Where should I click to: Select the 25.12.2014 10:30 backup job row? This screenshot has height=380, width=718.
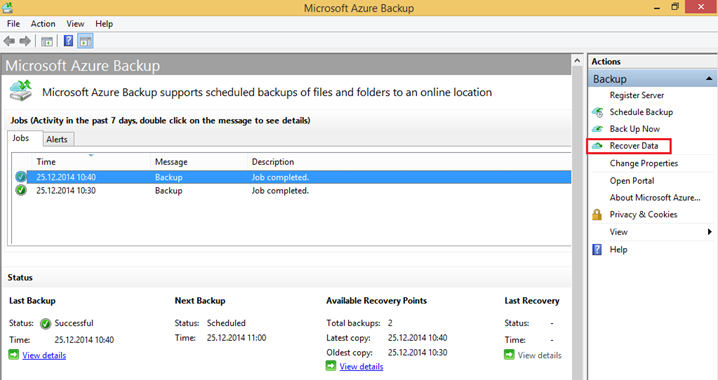tap(293, 190)
